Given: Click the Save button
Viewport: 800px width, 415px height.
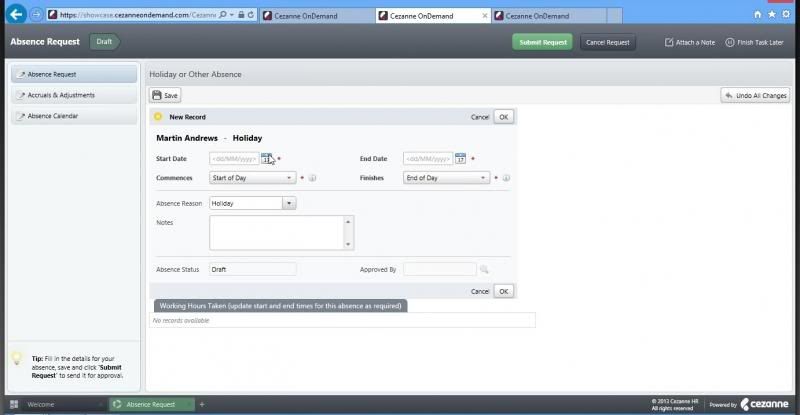Looking at the screenshot, I should pyautogui.click(x=165, y=95).
